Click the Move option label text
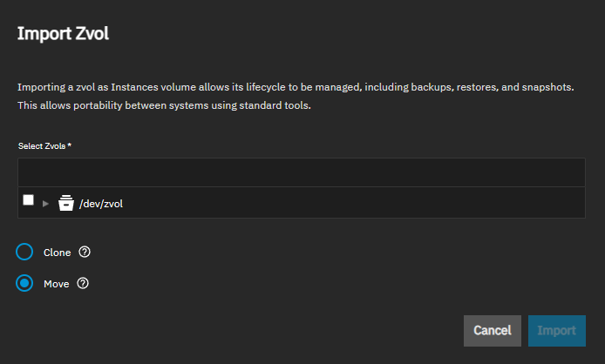 click(x=57, y=283)
